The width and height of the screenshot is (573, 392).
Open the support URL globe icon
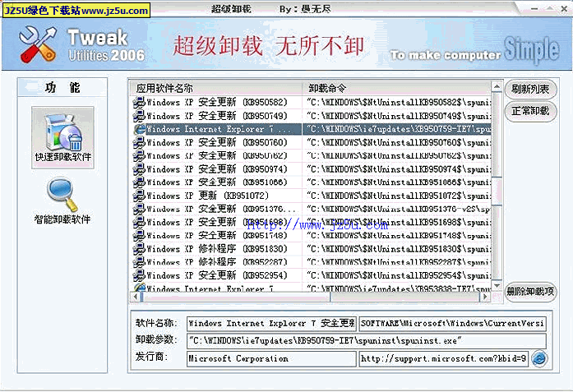point(539,358)
